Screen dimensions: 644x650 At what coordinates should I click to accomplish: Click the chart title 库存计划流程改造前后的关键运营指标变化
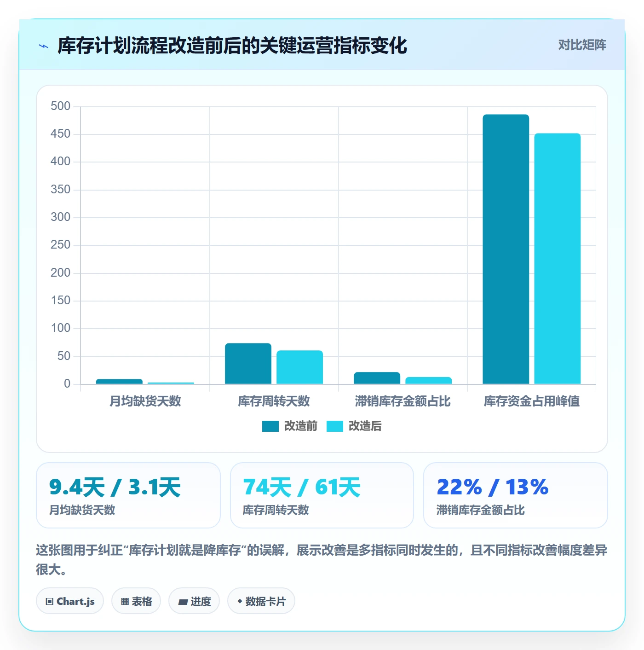232,46
